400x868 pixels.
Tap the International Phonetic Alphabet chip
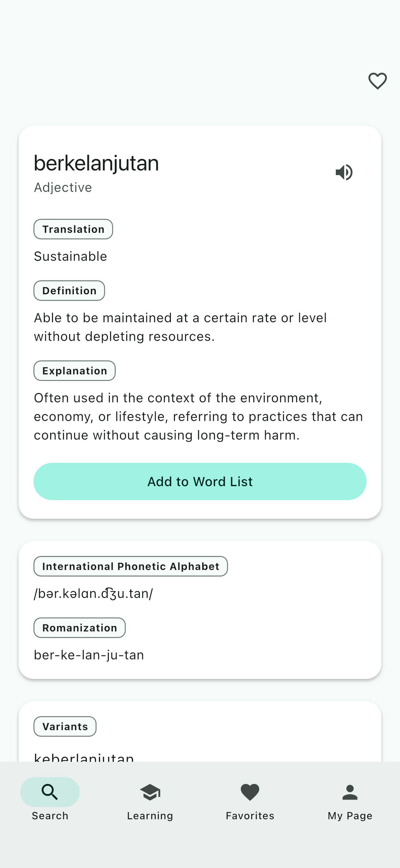pos(131,566)
